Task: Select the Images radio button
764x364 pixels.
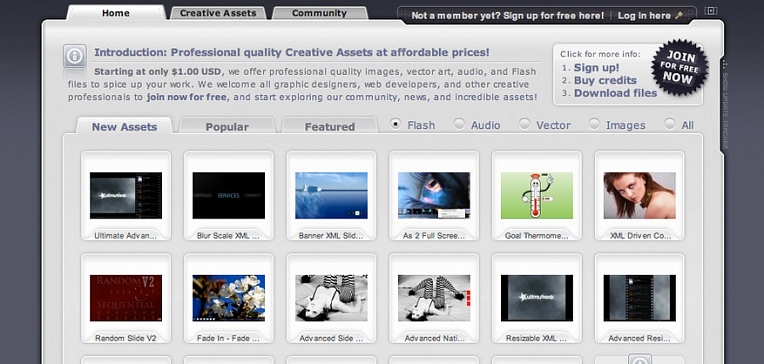Action: point(593,124)
